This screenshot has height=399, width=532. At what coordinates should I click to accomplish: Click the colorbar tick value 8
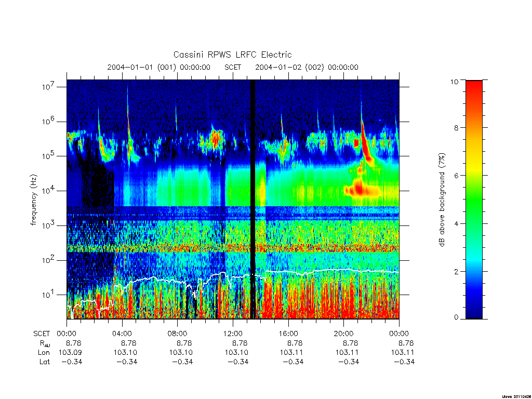tap(456, 128)
